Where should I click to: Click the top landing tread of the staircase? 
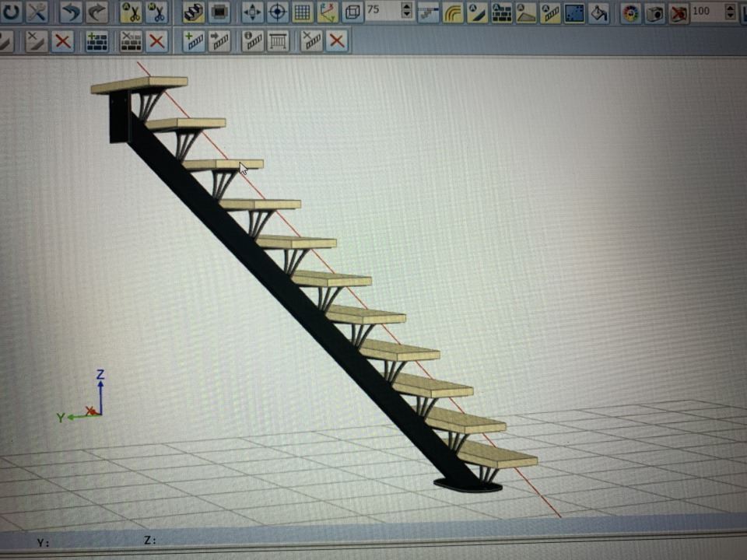coord(139,85)
